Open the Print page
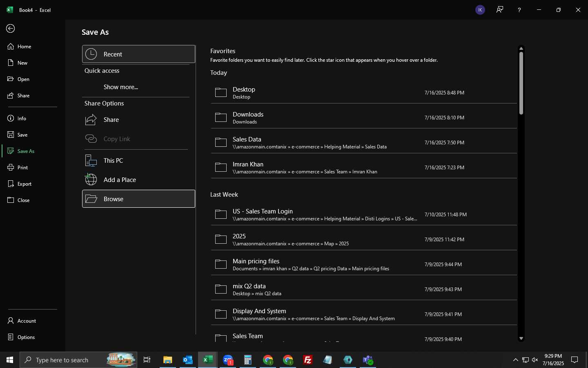 tap(33, 168)
